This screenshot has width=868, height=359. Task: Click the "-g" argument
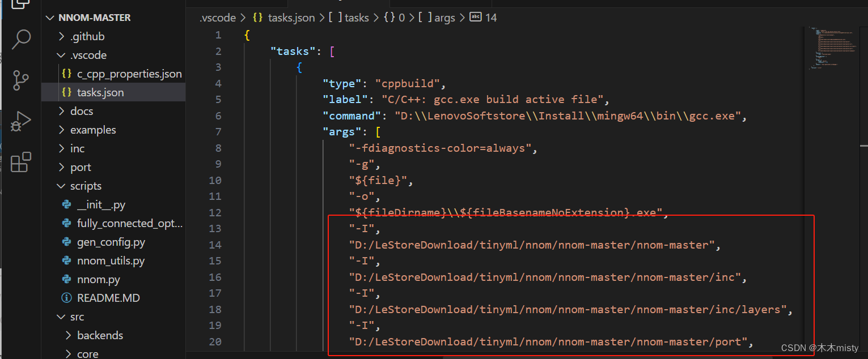pyautogui.click(x=362, y=164)
